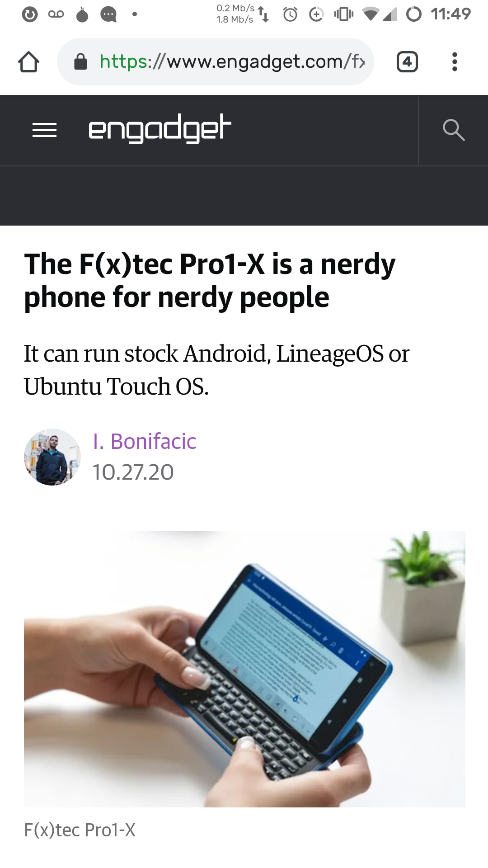The width and height of the screenshot is (488, 868).
Task: Tap the 10.27.20 article date
Action: coord(133,472)
